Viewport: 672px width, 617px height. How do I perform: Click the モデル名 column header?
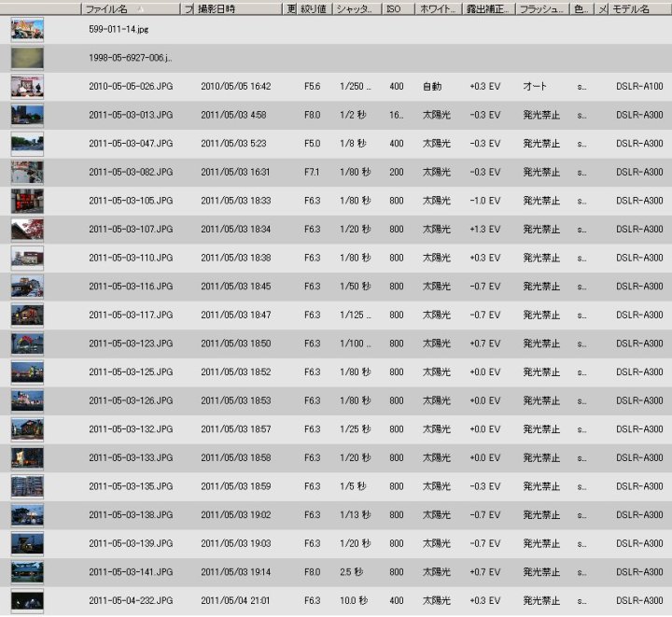(631, 8)
